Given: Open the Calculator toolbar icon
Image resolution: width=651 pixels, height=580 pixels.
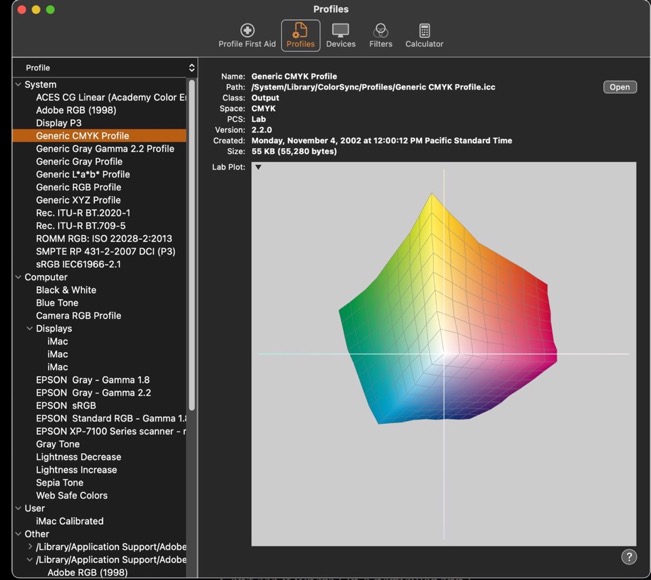Looking at the screenshot, I should point(424,35).
